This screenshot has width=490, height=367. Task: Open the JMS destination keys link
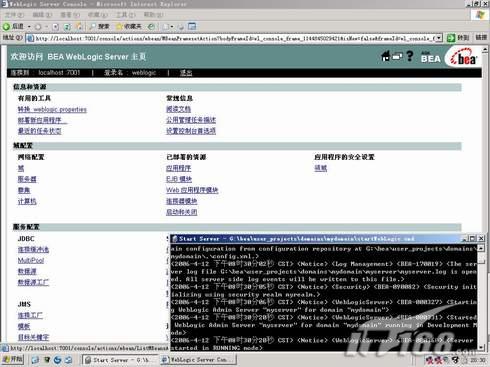33,337
